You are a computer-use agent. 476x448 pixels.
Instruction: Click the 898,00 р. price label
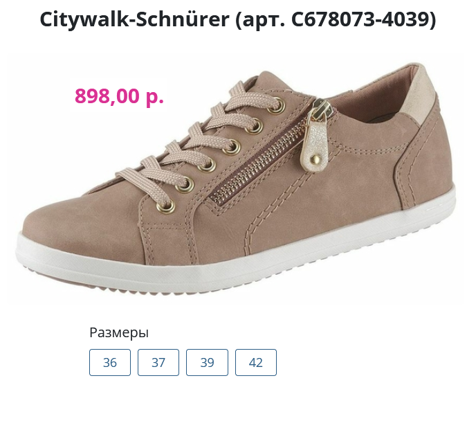pyautogui.click(x=119, y=96)
